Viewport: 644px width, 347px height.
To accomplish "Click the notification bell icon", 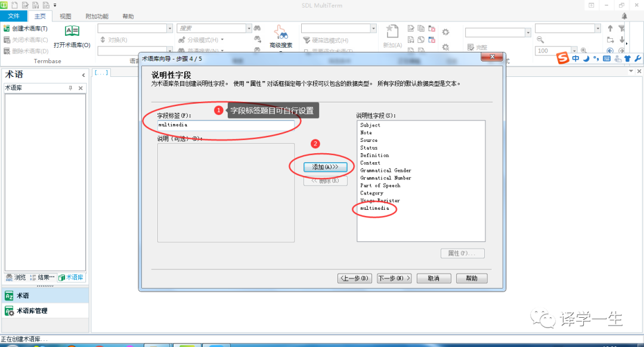I will click(x=624, y=16).
